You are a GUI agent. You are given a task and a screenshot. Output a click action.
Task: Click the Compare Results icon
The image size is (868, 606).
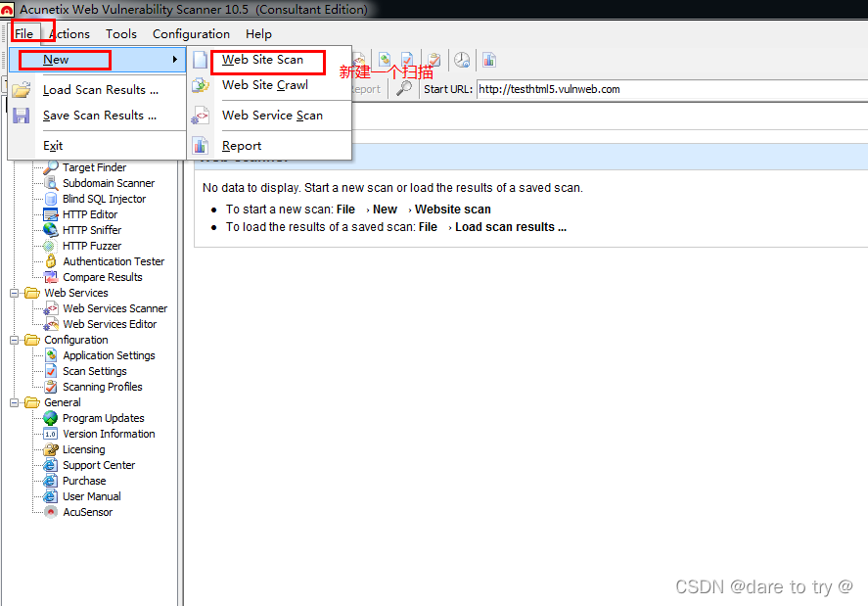[x=51, y=277]
